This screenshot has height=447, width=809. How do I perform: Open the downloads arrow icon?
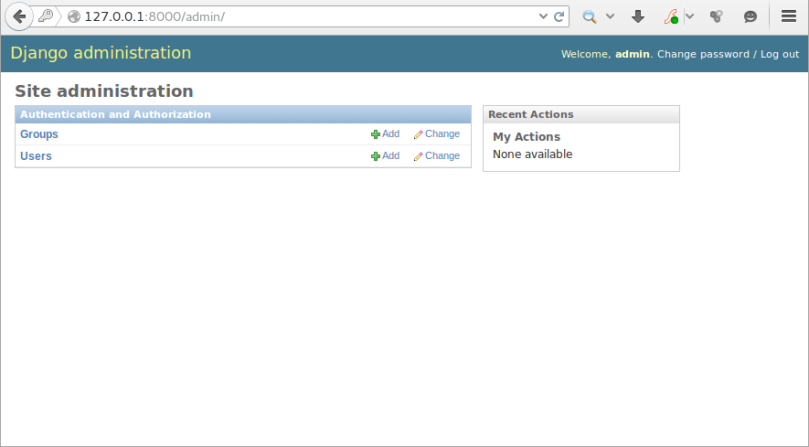638,17
